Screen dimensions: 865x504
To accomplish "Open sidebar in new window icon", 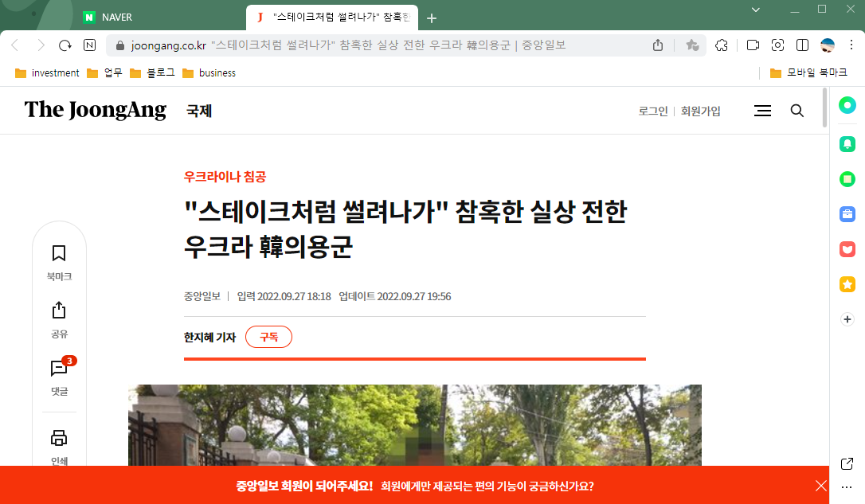I will [847, 463].
